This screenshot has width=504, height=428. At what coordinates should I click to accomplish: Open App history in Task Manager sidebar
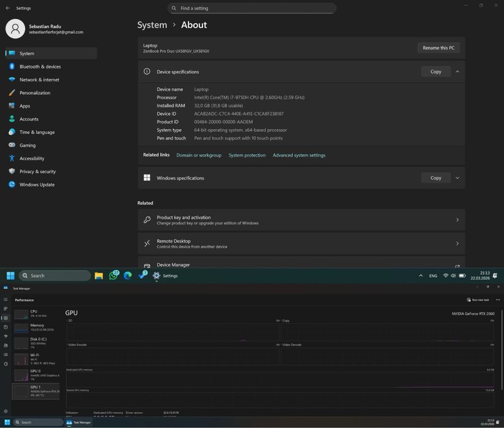[6, 327]
